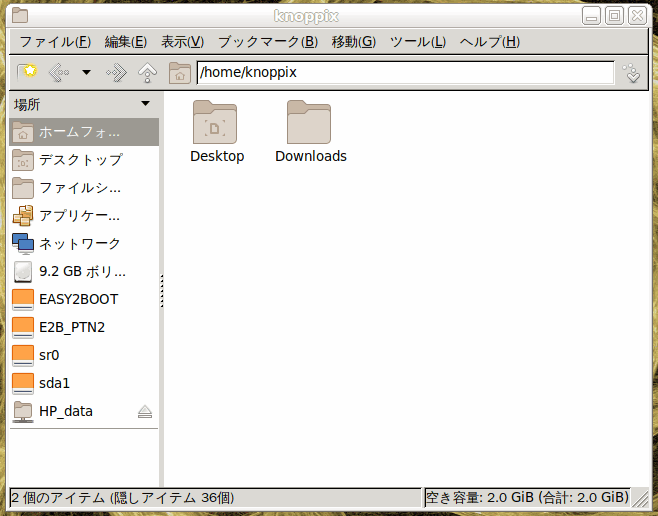
Task: Go back with the left arrow icon
Action: point(59,72)
